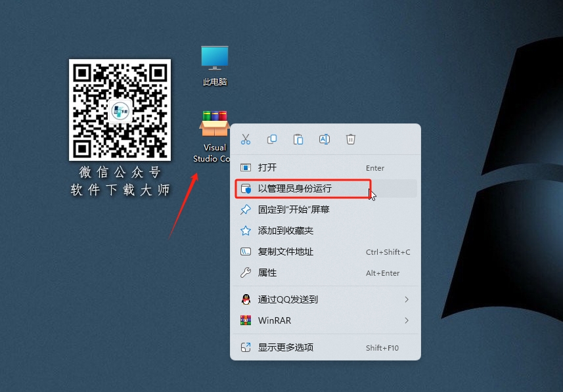Choose 显示更多选项 menu entry

click(x=325, y=347)
